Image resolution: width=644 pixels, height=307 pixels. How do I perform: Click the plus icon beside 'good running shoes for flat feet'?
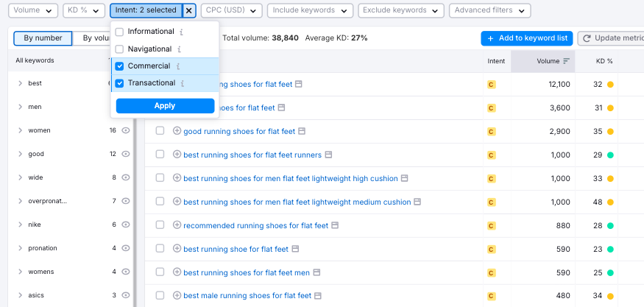(177, 131)
